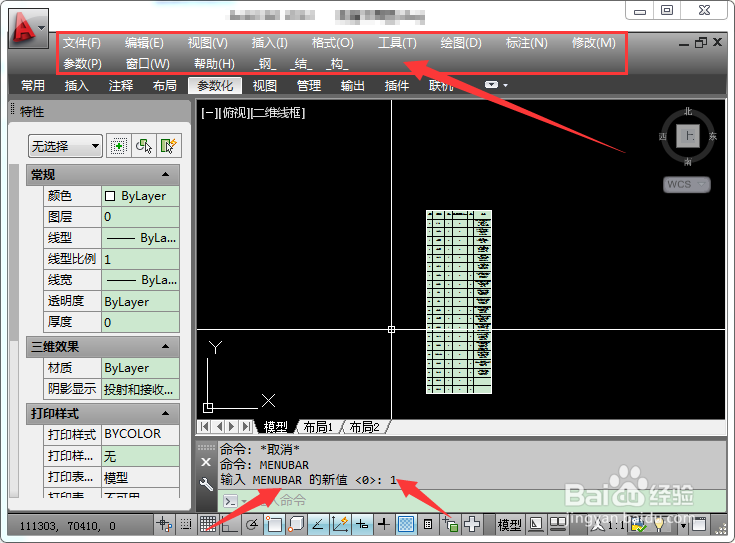The width and height of the screenshot is (735, 543).
Task: Open the application button dropdown arrow
Action: (42, 28)
